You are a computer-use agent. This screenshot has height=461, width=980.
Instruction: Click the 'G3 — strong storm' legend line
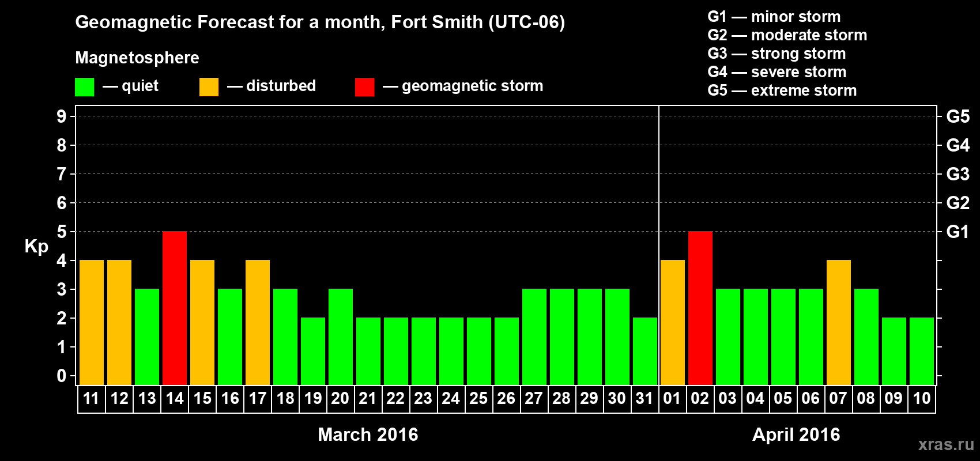click(x=777, y=54)
